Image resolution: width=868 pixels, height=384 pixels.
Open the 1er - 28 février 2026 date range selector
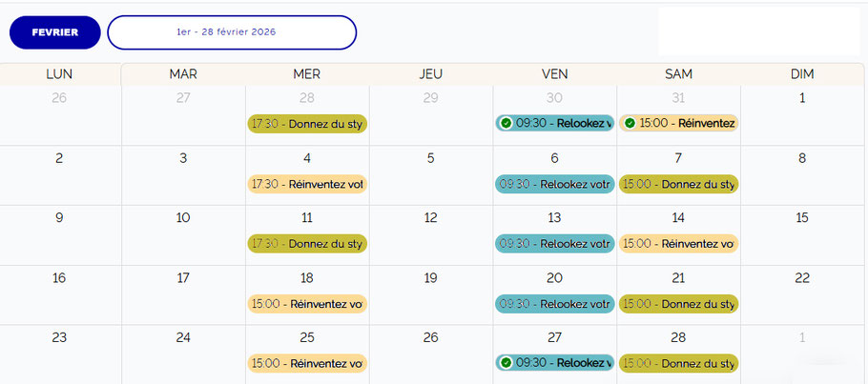[x=232, y=32]
